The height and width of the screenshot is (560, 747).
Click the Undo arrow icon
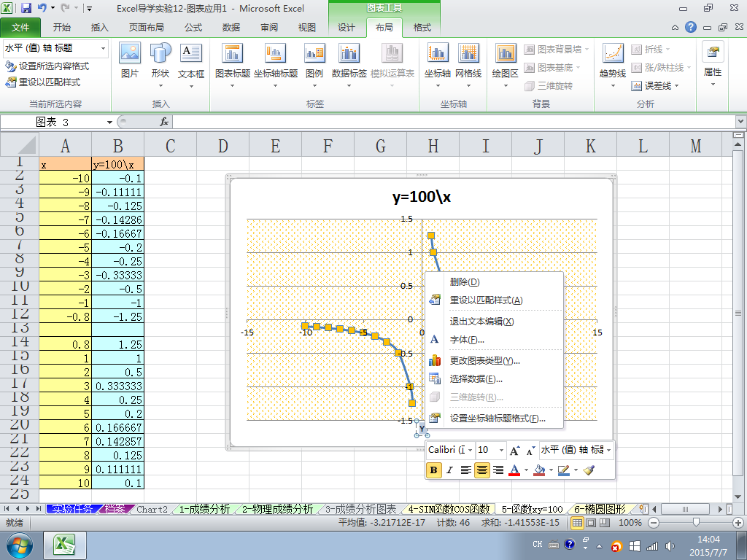[42, 8]
